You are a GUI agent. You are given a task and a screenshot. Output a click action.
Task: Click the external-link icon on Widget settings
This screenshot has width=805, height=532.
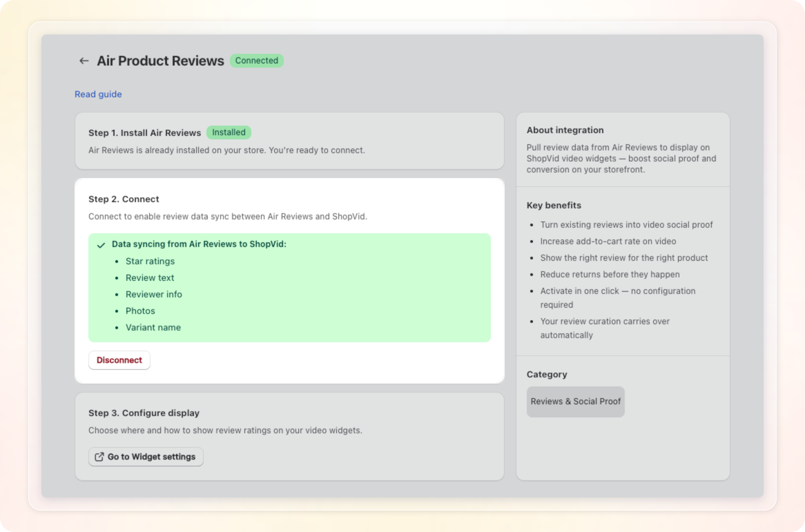(99, 457)
